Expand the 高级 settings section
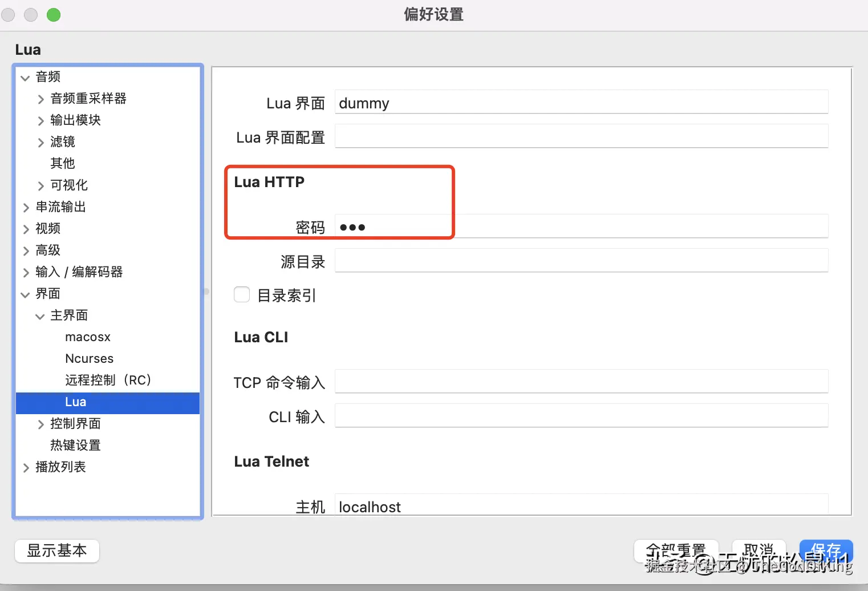This screenshot has height=591, width=868. coord(25,250)
